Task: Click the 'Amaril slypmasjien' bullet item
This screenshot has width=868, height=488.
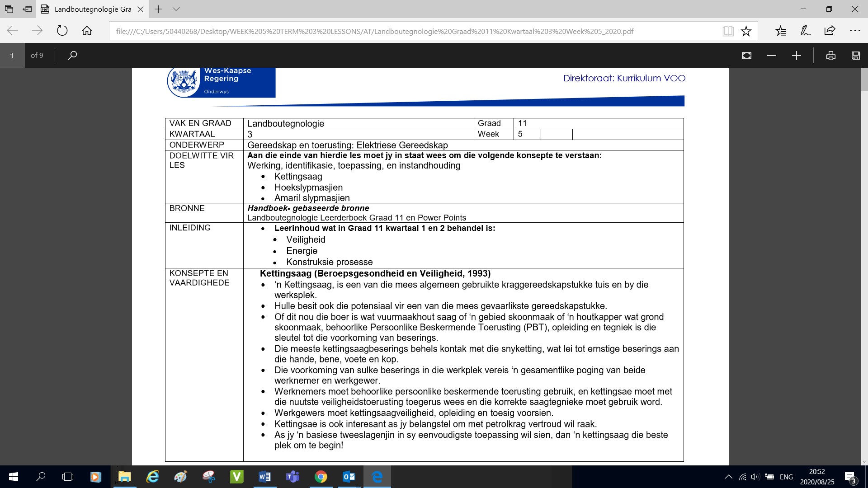Action: tap(312, 198)
